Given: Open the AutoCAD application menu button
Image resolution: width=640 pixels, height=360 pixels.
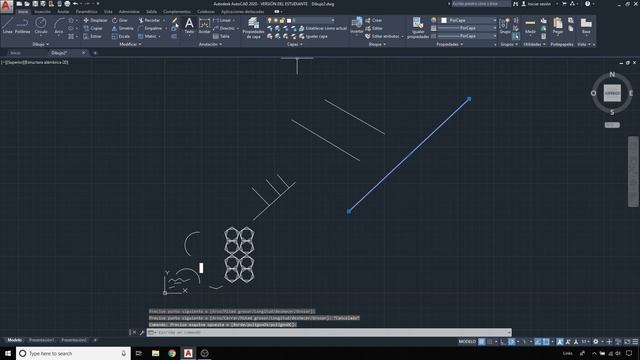Looking at the screenshot, I should tap(6, 6).
